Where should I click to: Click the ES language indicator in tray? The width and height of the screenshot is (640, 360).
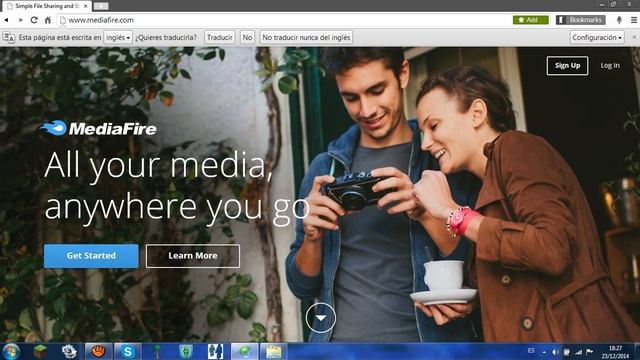point(531,351)
